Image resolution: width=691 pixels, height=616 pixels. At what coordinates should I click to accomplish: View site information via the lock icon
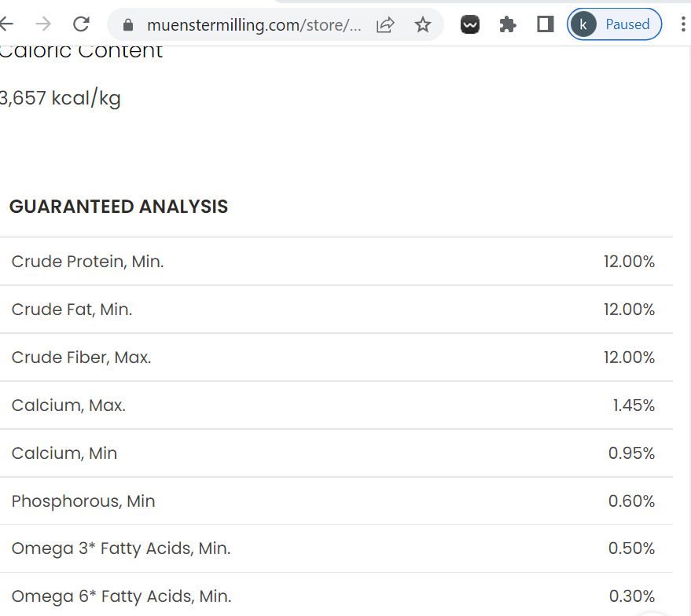coord(129,25)
